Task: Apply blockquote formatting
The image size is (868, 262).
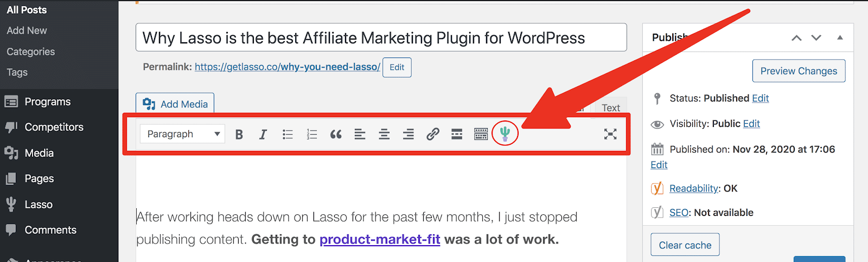Action: (x=336, y=134)
